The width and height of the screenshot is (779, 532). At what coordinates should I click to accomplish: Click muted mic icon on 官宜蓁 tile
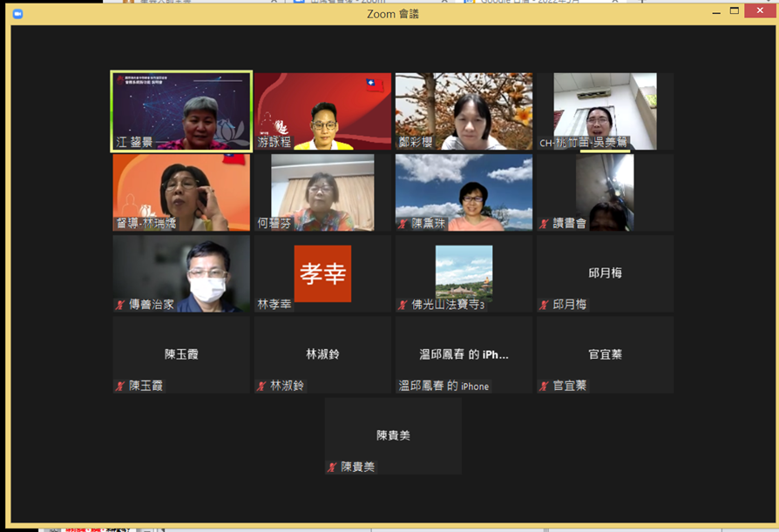[545, 386]
